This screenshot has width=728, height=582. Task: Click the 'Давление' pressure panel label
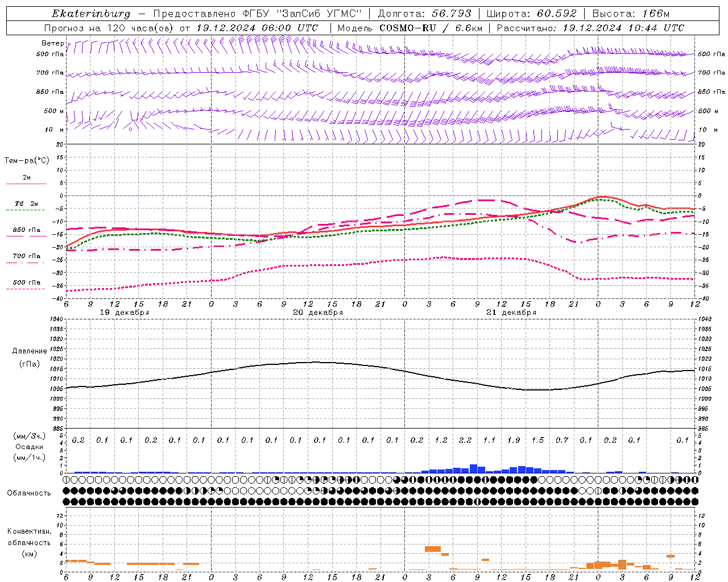(29, 351)
